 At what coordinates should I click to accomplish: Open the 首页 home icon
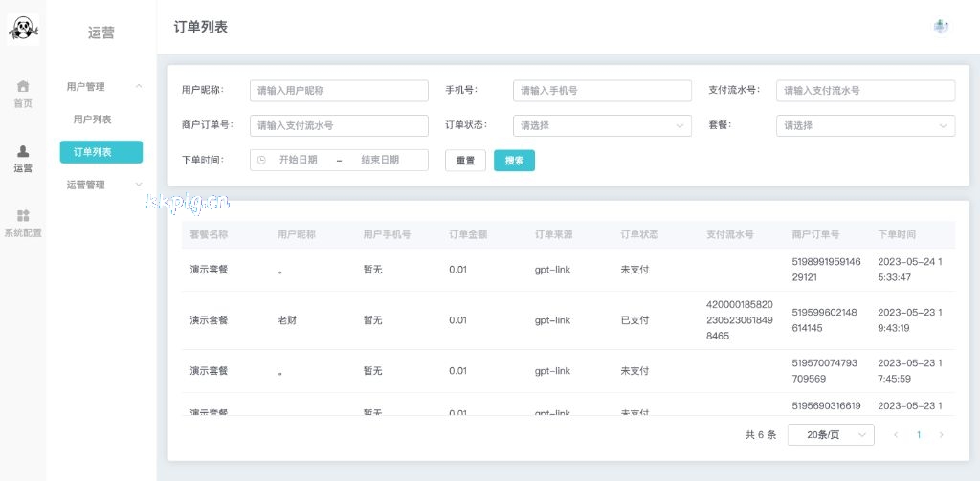coord(23,85)
